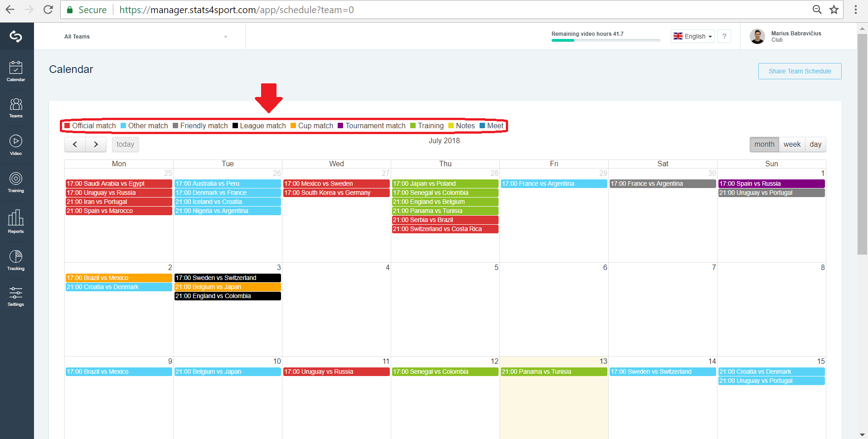This screenshot has width=868, height=439.
Task: Go to previous month with left chevron
Action: tap(75, 145)
